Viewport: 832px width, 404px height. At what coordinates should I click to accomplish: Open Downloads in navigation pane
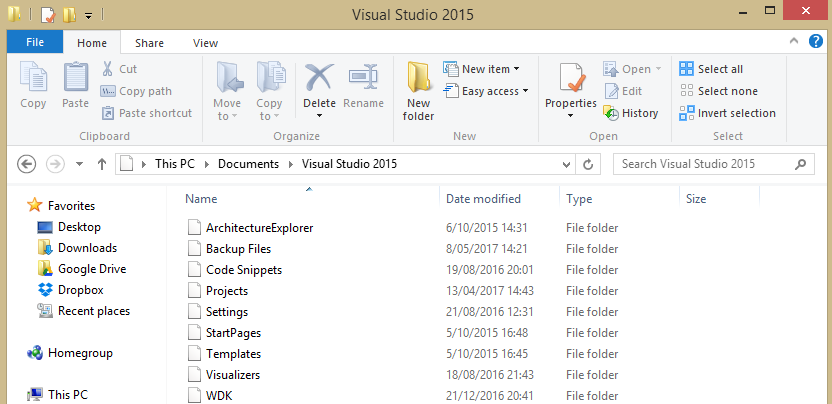[x=77, y=248]
